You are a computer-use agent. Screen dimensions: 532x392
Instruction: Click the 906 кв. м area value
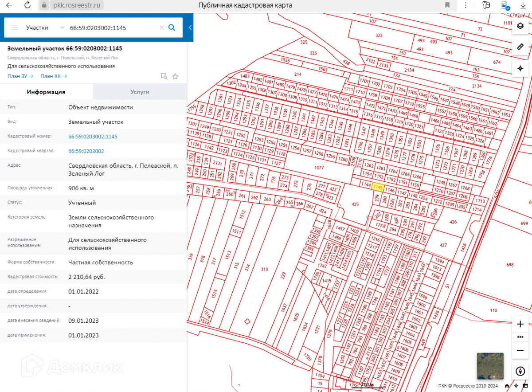pyautogui.click(x=81, y=188)
